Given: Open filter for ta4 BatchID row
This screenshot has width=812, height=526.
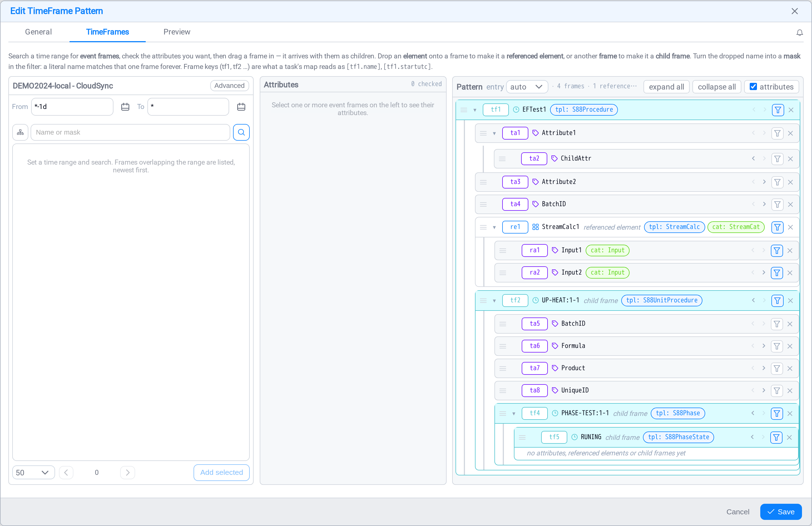Looking at the screenshot, I should (777, 204).
